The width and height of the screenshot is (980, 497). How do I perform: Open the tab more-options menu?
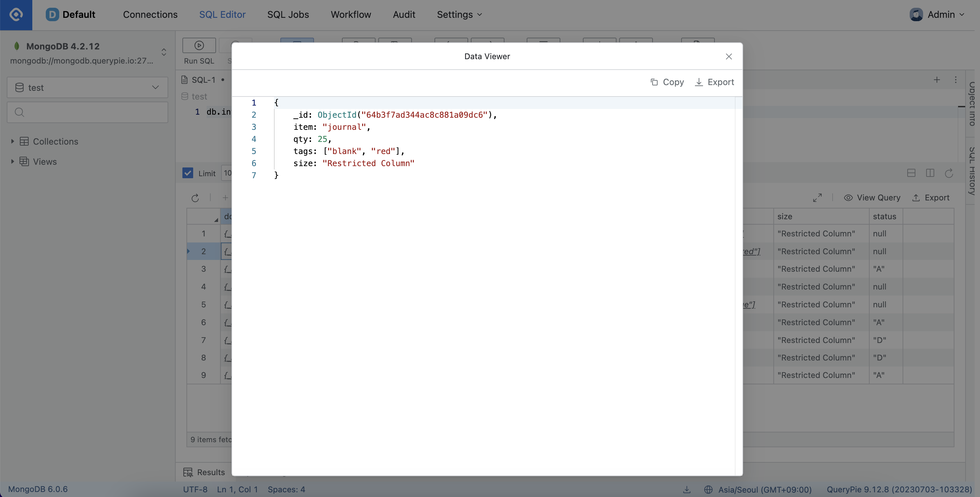955,80
